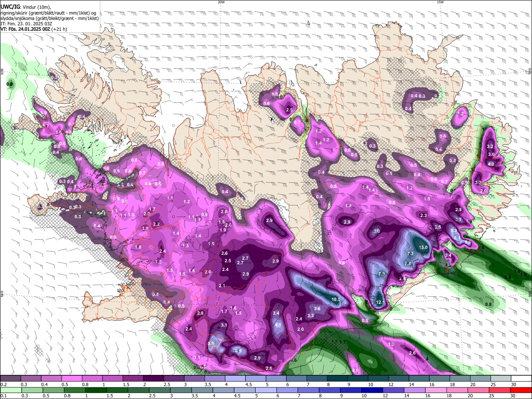This screenshot has width=532, height=399.
Task: Pick the deep blue rain swatch labeled 10
Action: (371, 390)
